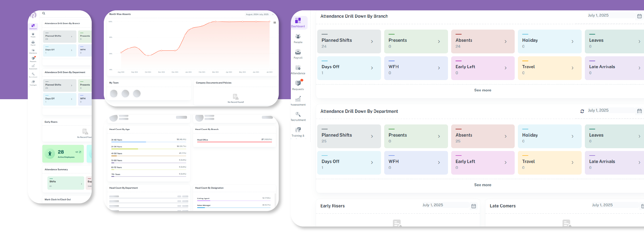
Task: Open 28 Active Employees card in phone
Action: (x=63, y=154)
